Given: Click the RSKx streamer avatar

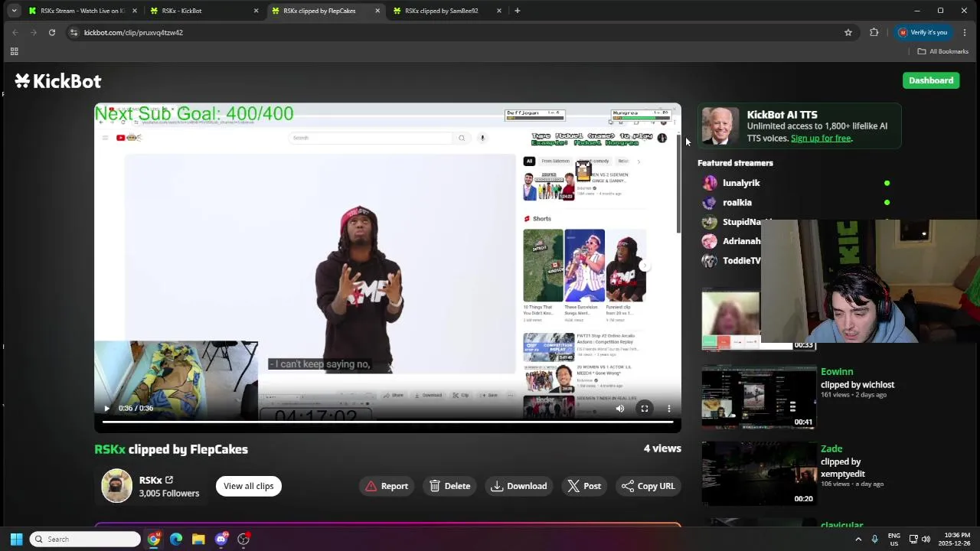Looking at the screenshot, I should pos(116,486).
